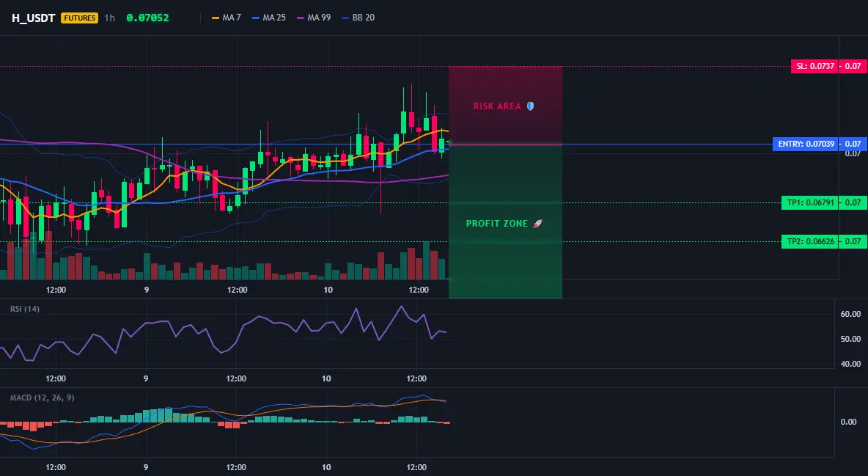
Task: Click the 50.00 RSI axis value
Action: [850, 339]
